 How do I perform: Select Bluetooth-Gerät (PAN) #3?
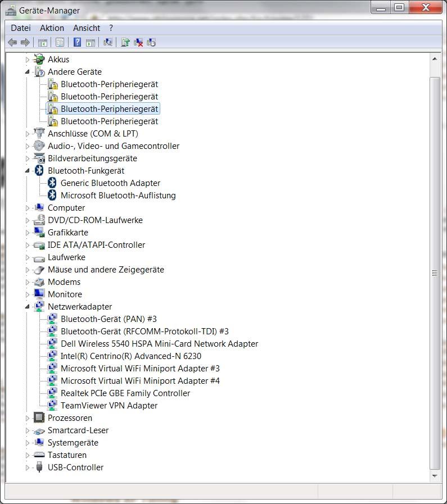(109, 319)
